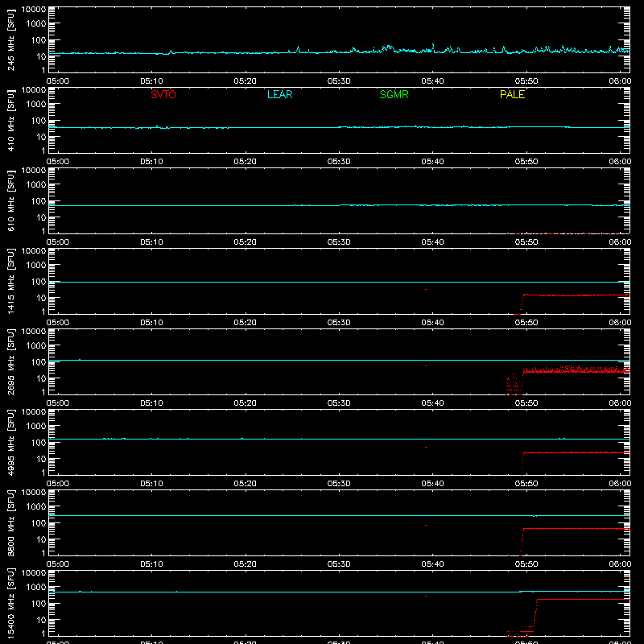Select the '410 MHz [SFU]' axis title
This screenshot has height=644, width=644.
(x=11, y=120)
